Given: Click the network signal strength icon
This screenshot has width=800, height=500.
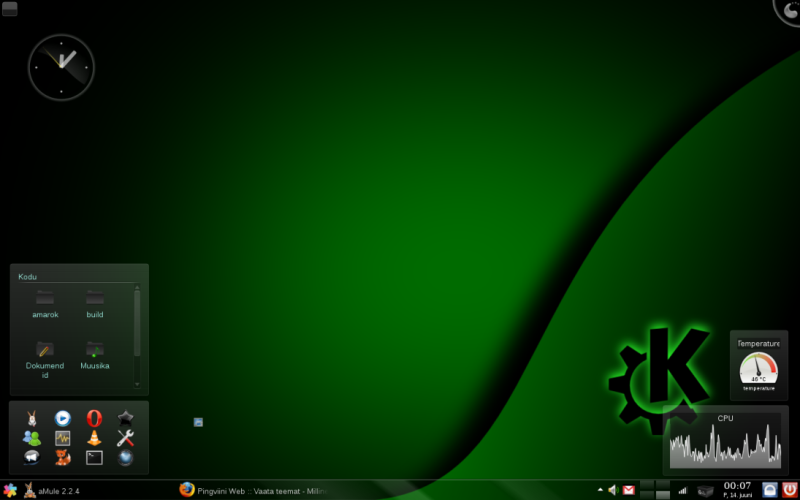Looking at the screenshot, I should (x=683, y=491).
